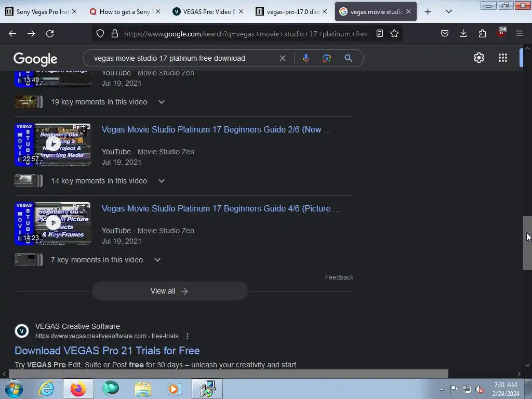Play the 22:57 Part 2 video thumbnail

[53, 144]
